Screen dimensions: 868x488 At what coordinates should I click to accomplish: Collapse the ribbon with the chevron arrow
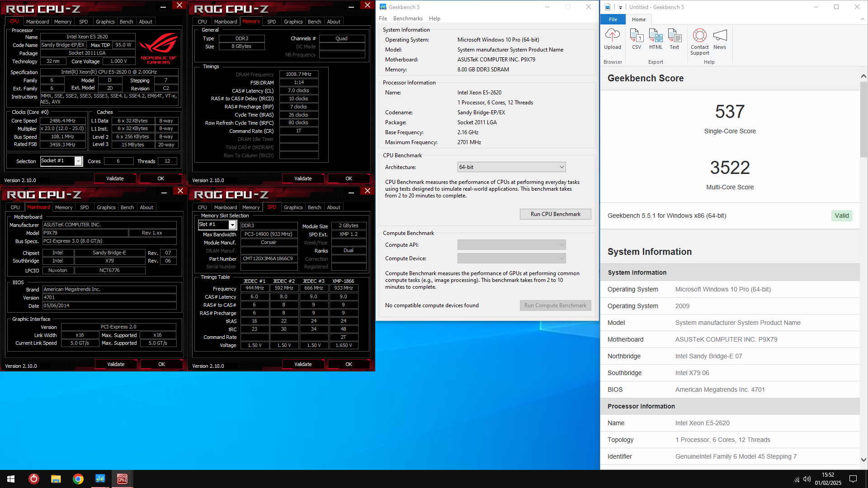coord(863,19)
